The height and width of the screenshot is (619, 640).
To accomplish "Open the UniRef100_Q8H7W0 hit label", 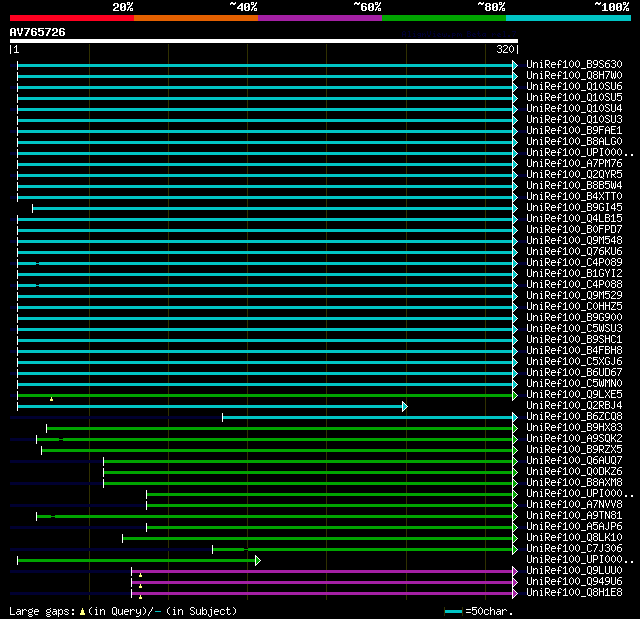I will [574, 75].
